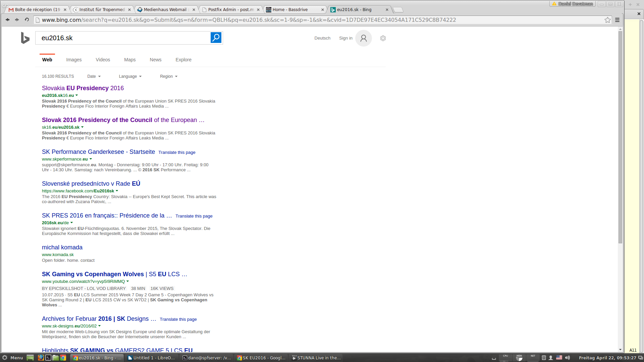This screenshot has width=644, height=362.
Task: Click the Bing search magnifier button
Action: [x=216, y=38]
